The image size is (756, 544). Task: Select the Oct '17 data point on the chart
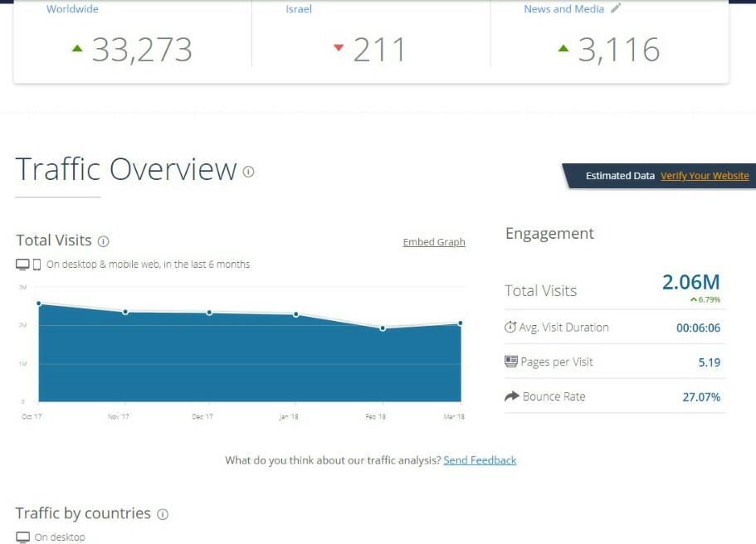coord(38,304)
